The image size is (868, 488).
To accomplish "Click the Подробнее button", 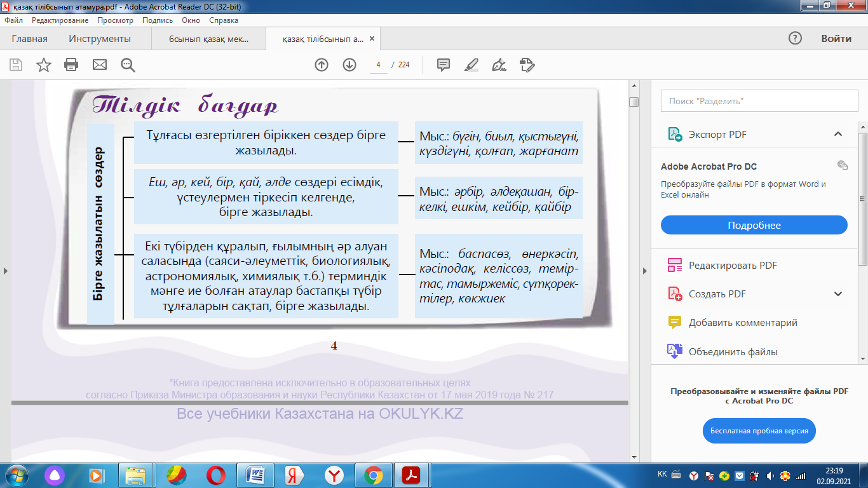I will click(x=754, y=226).
